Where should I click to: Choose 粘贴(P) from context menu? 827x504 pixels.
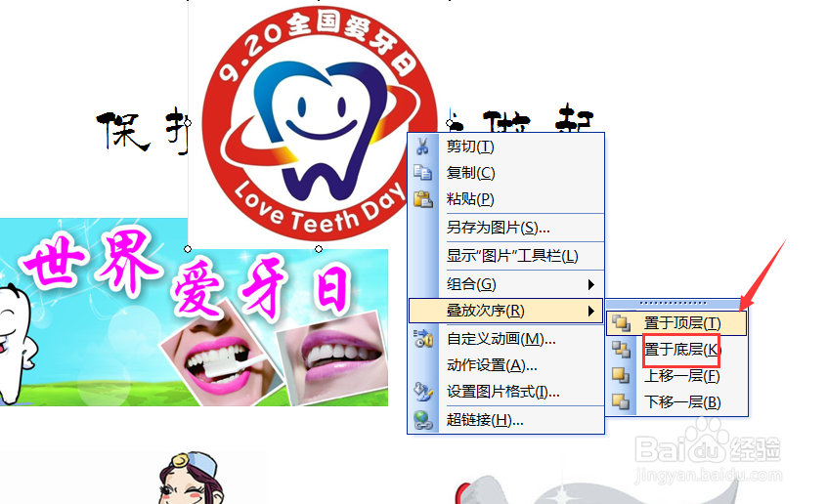click(x=506, y=199)
